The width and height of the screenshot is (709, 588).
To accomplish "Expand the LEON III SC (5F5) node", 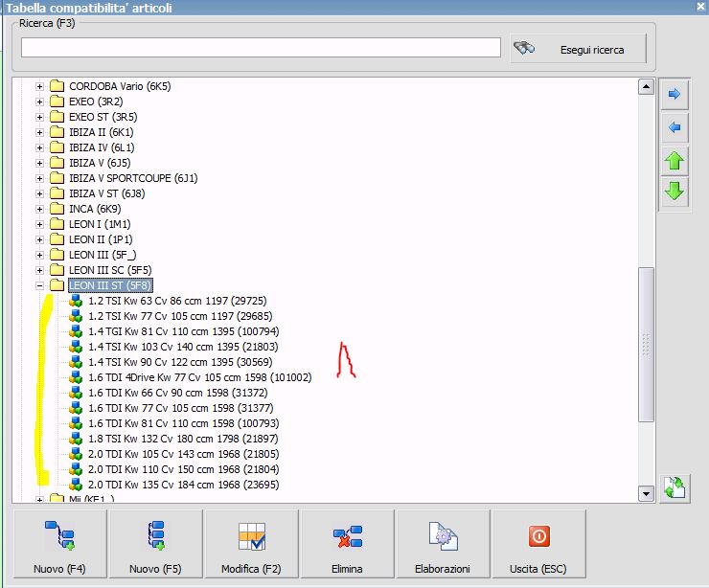I will click(40, 270).
